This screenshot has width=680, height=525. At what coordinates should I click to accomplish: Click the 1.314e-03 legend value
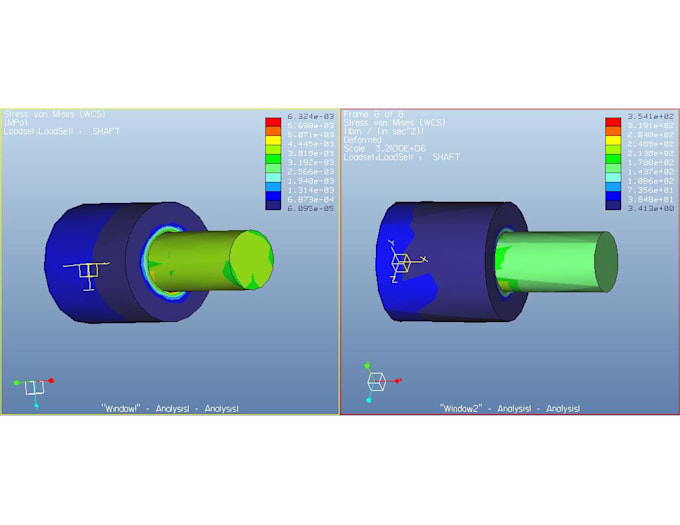(311, 190)
